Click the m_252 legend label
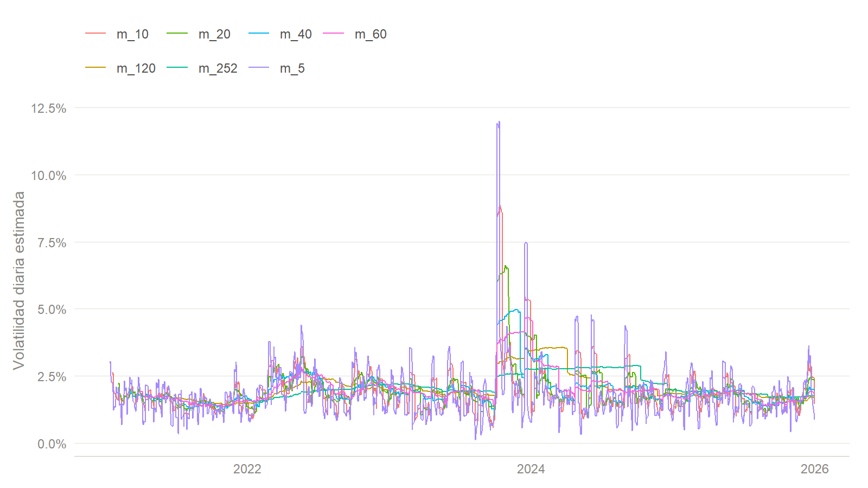Image resolution: width=868 pixels, height=488 pixels. click(218, 68)
